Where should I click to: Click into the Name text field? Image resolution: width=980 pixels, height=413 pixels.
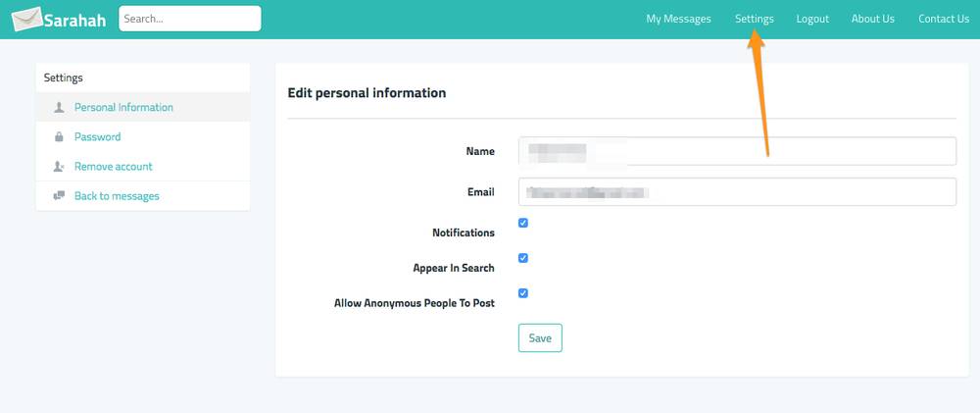[737, 151]
